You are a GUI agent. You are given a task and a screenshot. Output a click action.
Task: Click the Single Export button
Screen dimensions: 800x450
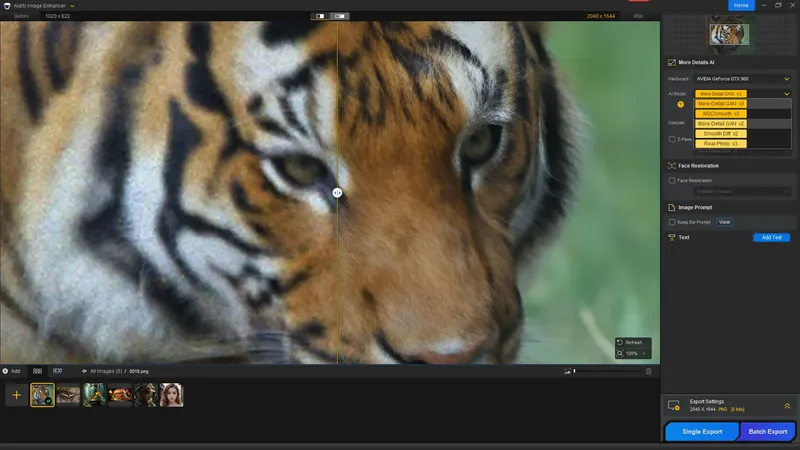pos(702,432)
